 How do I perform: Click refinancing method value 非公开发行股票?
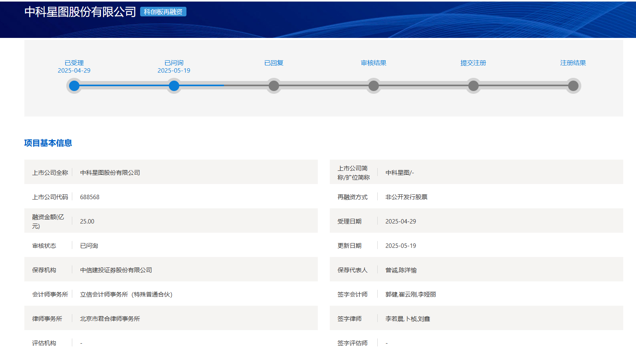point(406,197)
